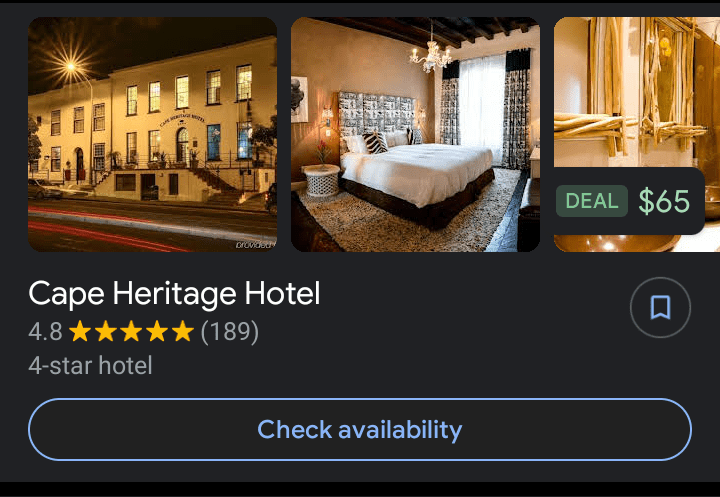720x497 pixels.
Task: Open the (189) reviews count
Action: 230,331
